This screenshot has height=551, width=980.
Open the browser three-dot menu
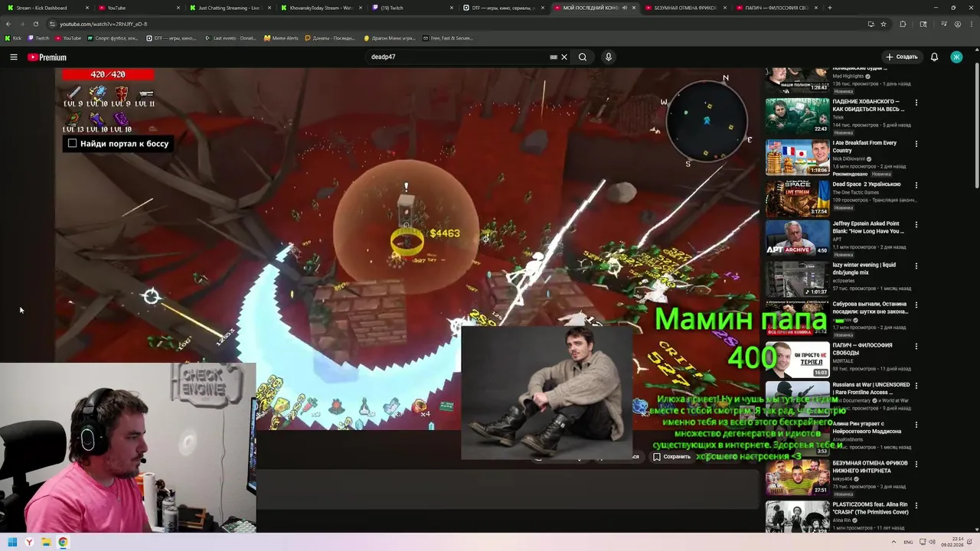[x=972, y=24]
